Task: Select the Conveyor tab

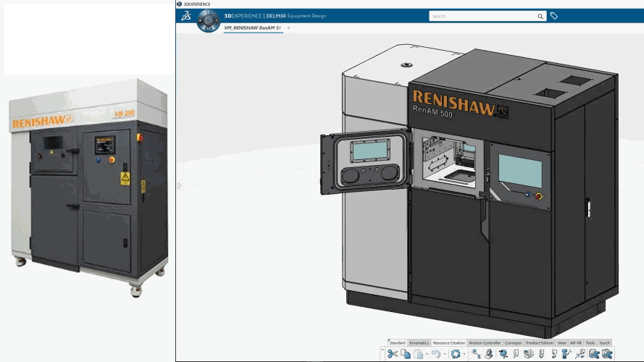Action: tap(513, 342)
